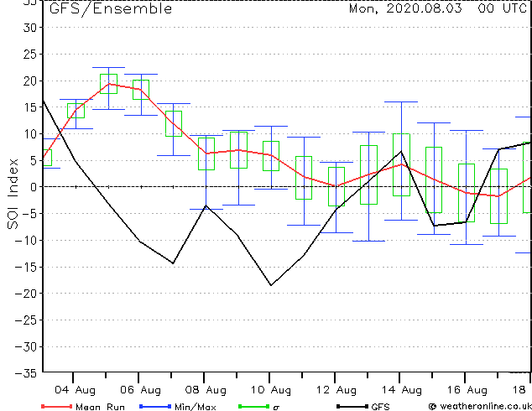Click the y-axis value 25
532x411 pixels.
pyautogui.click(x=30, y=55)
